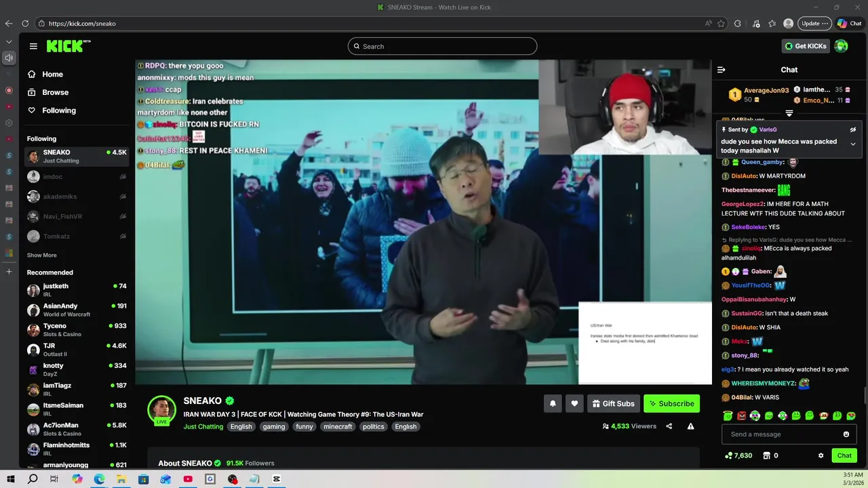
Task: Open offline channel Tomkatz
Action: [77, 237]
